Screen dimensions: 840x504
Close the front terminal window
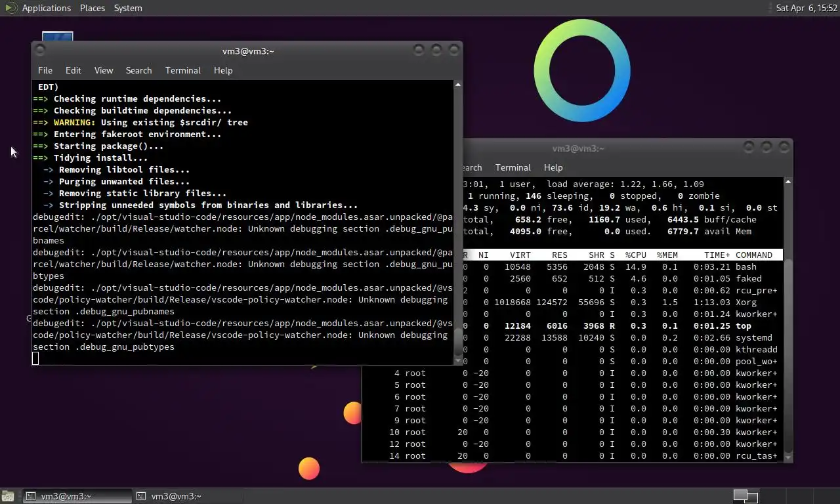(453, 50)
